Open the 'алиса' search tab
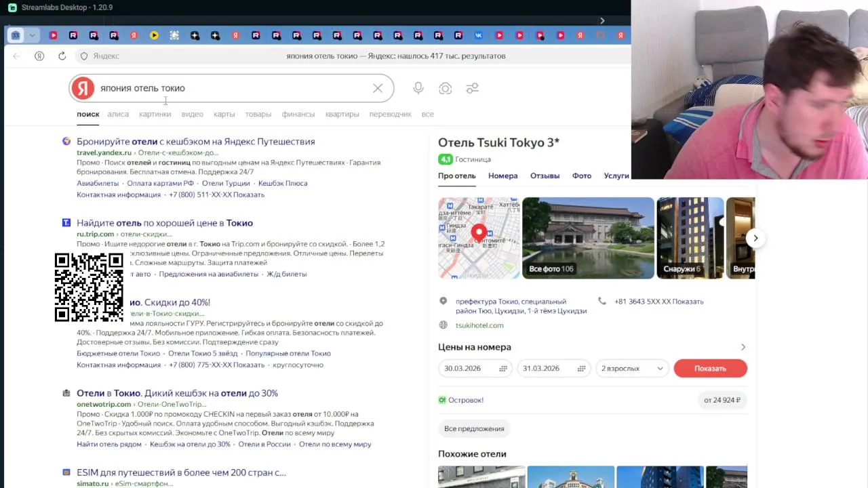This screenshot has width=868, height=488. click(118, 114)
